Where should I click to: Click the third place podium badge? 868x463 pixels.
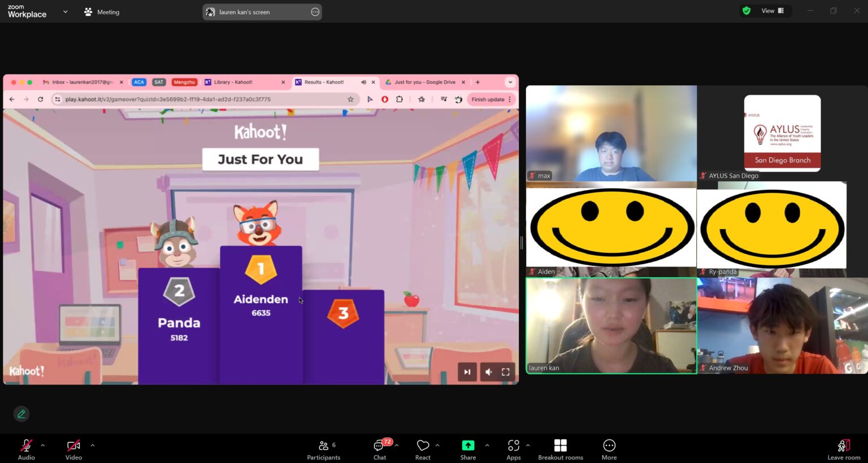tap(343, 313)
